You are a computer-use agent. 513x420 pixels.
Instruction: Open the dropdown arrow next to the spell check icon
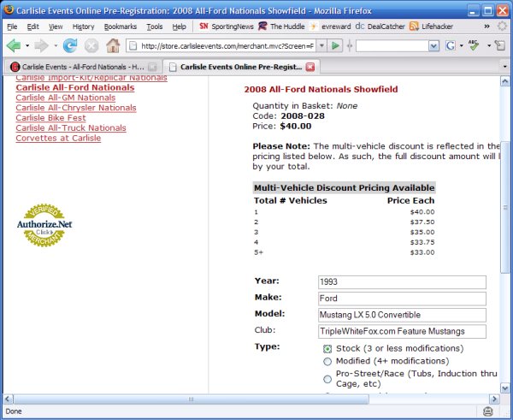[x=489, y=45]
